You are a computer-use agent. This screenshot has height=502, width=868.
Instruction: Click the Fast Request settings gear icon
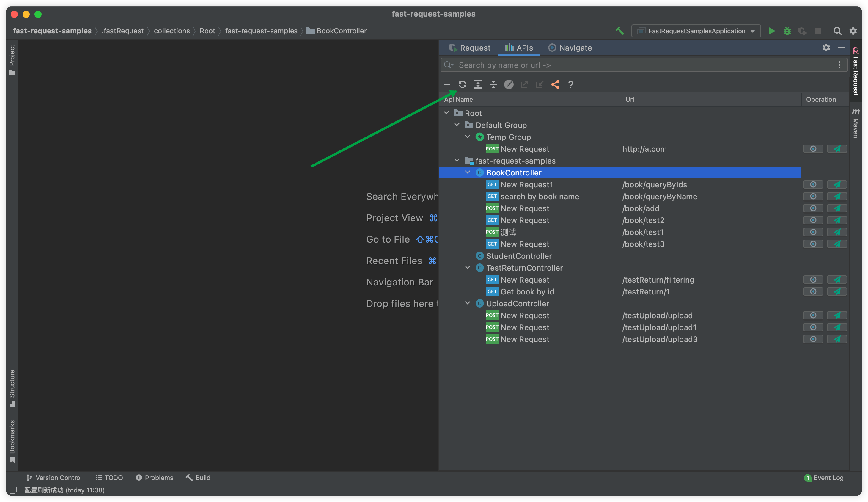click(826, 48)
